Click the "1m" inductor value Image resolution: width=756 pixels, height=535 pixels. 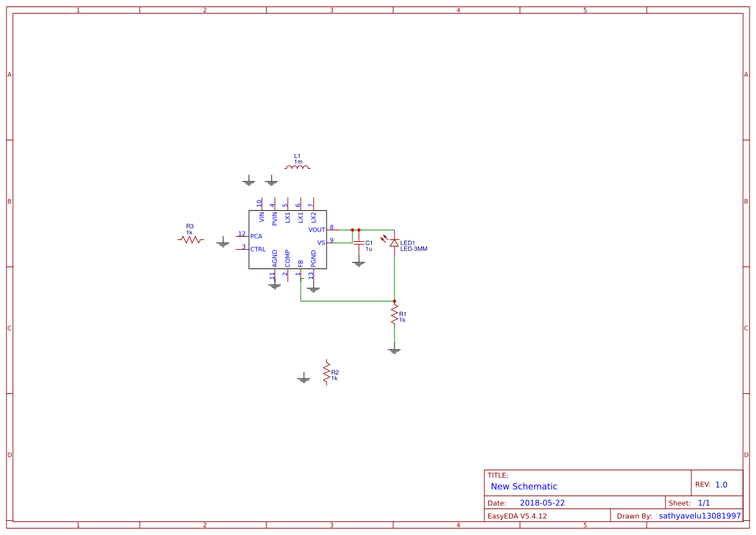pyautogui.click(x=298, y=162)
